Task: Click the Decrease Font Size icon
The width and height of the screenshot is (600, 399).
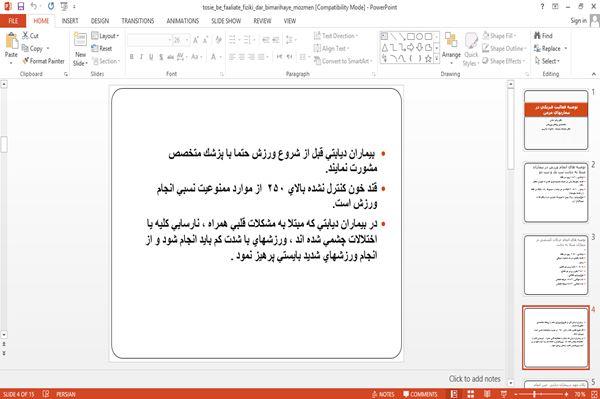Action: [205, 40]
